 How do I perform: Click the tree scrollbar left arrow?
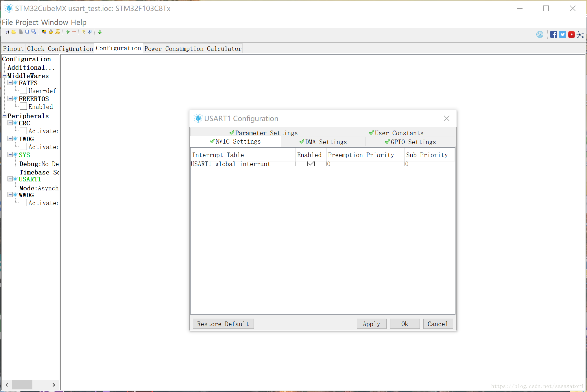click(7, 385)
